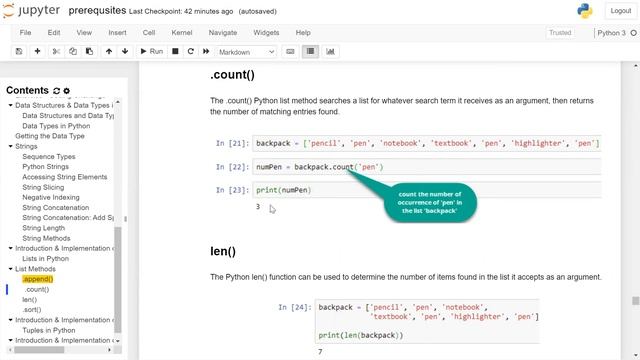This screenshot has width=640, height=360.
Task: Go to Negative Indexing entry
Action: (51, 197)
